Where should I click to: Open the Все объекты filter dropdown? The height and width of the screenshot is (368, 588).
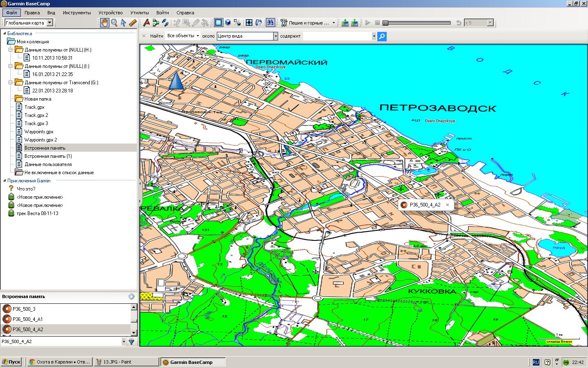pos(183,36)
